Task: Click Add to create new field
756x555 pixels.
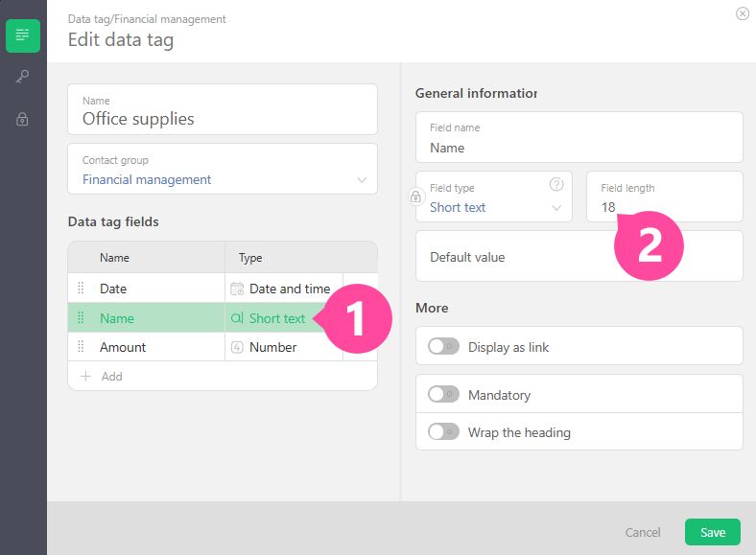Action: 112,377
